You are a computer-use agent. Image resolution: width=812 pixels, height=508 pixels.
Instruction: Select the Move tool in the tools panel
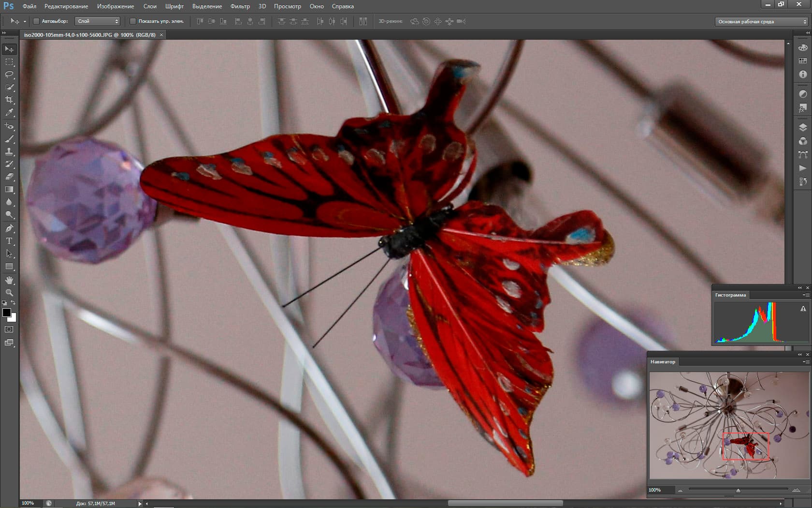click(x=9, y=49)
